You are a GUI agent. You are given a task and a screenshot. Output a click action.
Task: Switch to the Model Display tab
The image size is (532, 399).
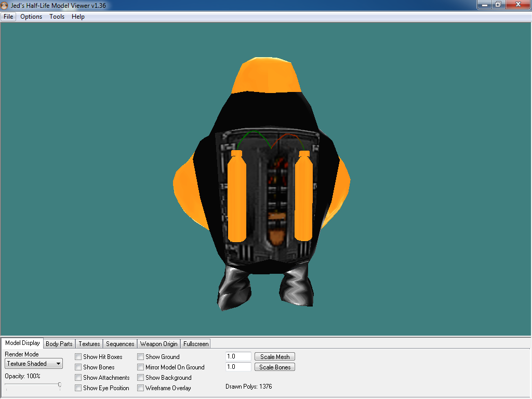(x=22, y=343)
